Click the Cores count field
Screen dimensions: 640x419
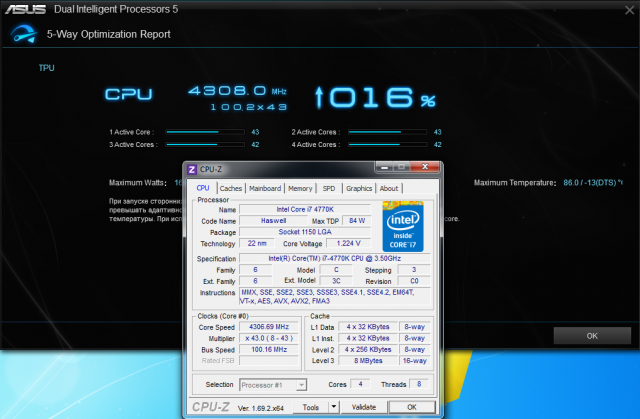[x=360, y=384]
